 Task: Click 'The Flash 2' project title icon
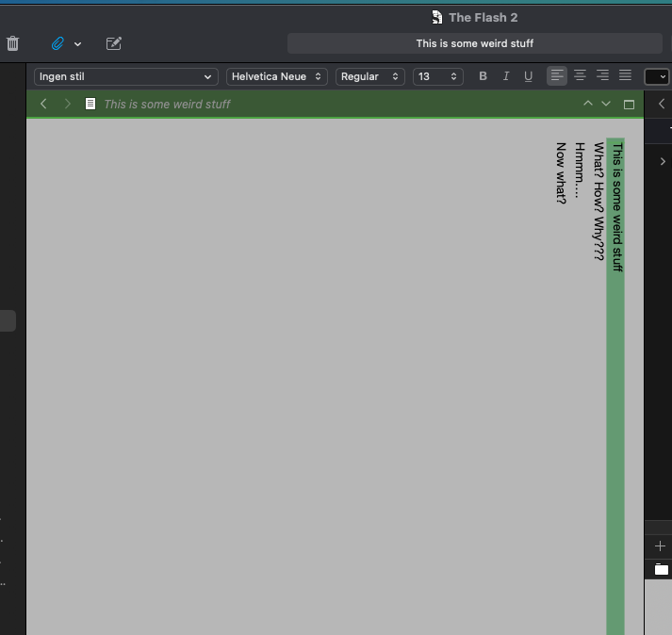click(436, 18)
